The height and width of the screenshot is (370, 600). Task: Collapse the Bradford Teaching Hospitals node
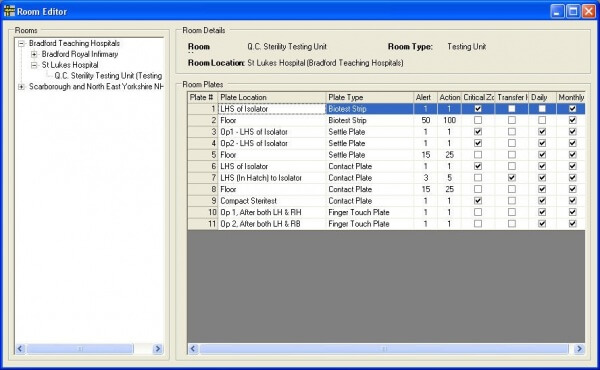click(21, 43)
